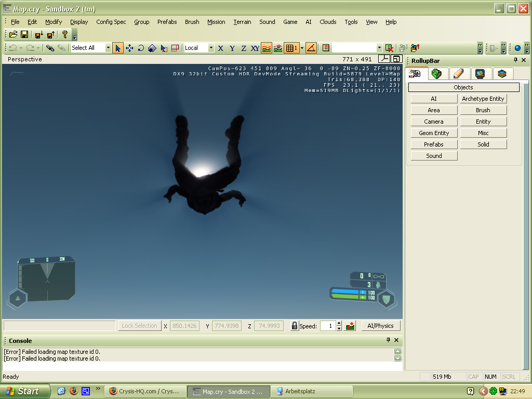Click the delete named selection icon
Viewport: 532px width, 399px height.
coord(389,48)
